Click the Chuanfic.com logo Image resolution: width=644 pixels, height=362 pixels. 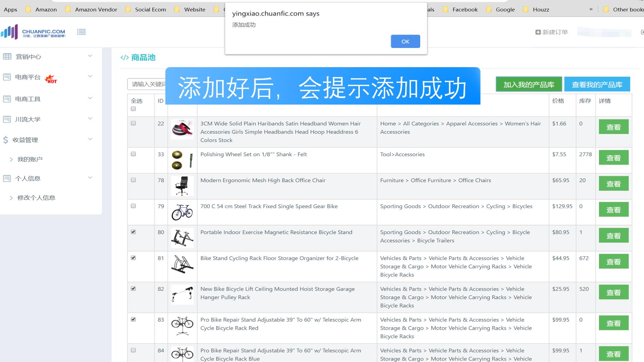point(33,32)
